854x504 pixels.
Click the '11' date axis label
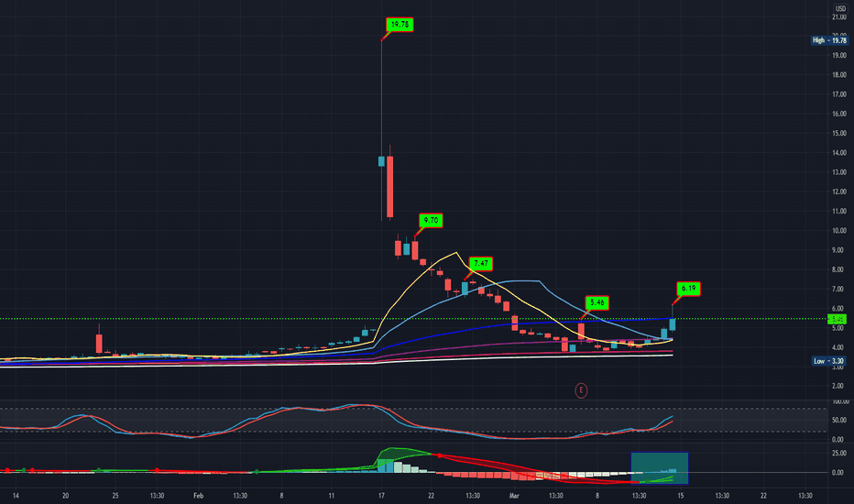(331, 496)
